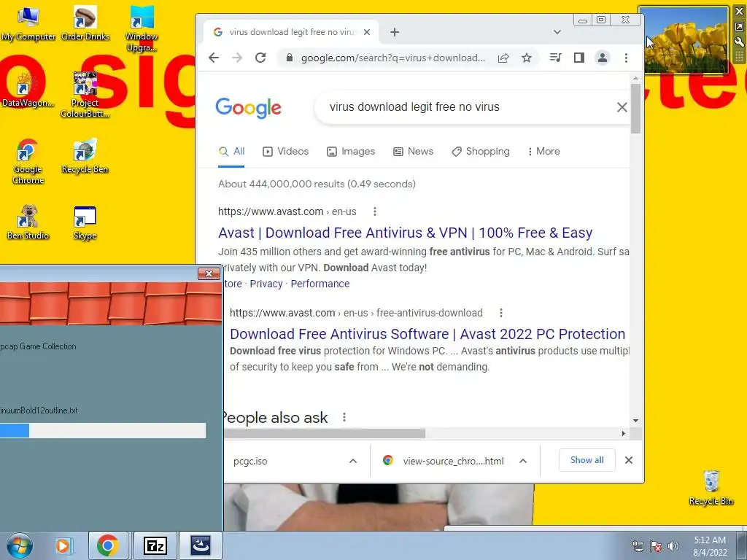The image size is (747, 560).
Task: Open Recycle Bin desktop icon
Action: [711, 488]
